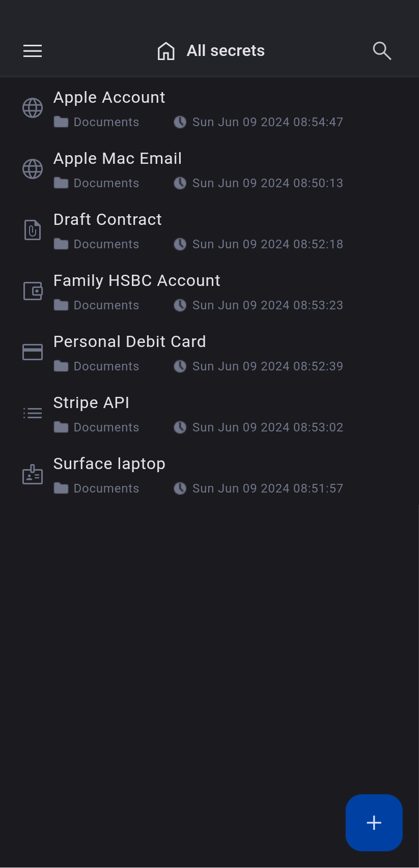This screenshot has height=868, width=419.
Task: Select the Surface laptop entry
Action: click(109, 464)
